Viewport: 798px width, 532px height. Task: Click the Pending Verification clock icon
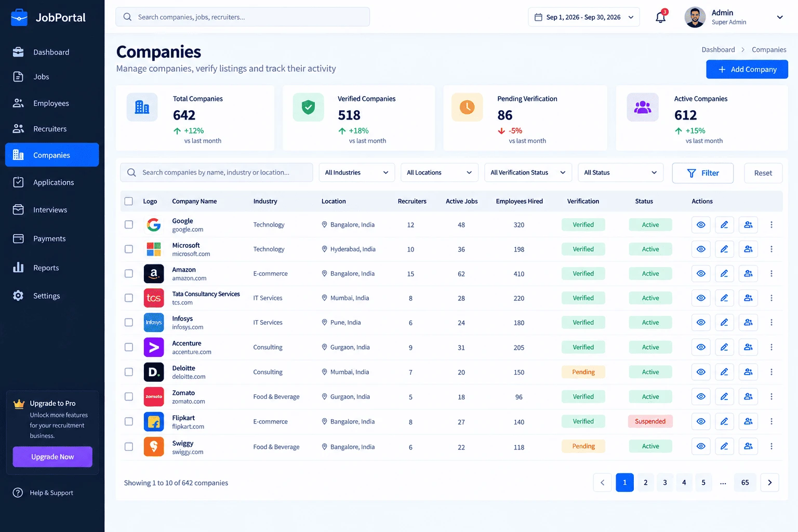tap(467, 107)
